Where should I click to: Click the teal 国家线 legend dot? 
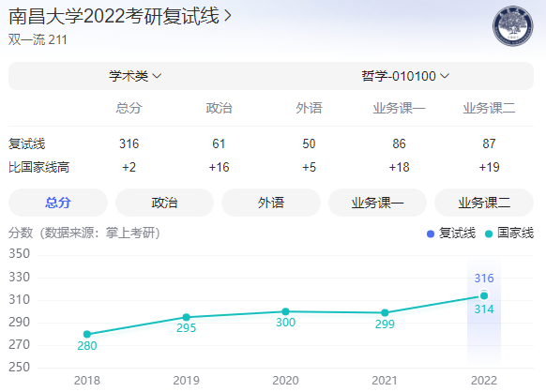pos(489,234)
